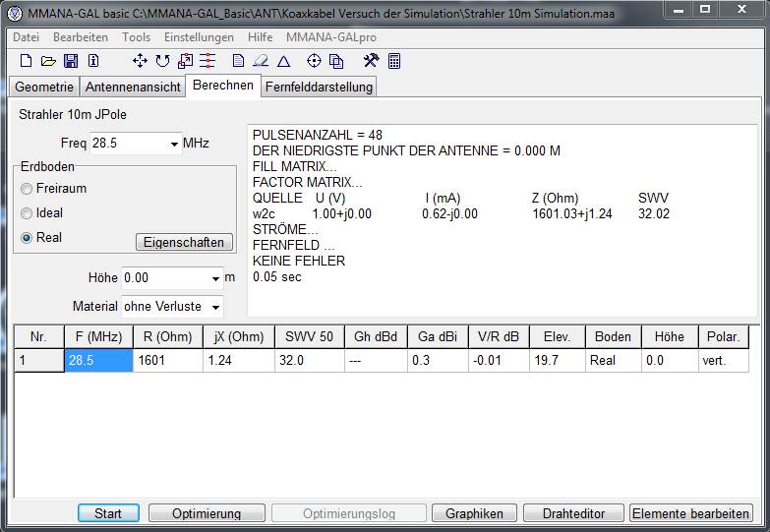Select the Berechnen tab

coord(223,86)
